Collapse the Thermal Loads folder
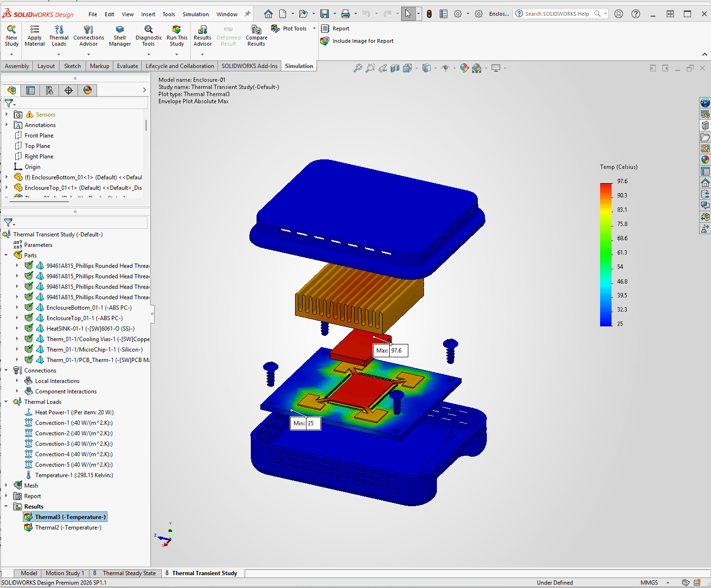711x588 pixels. (6, 402)
